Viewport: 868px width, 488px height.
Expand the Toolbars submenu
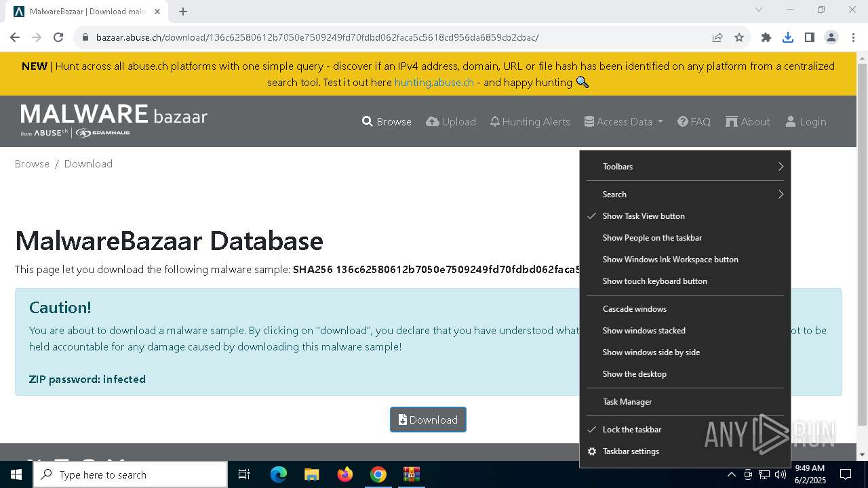[685, 166]
